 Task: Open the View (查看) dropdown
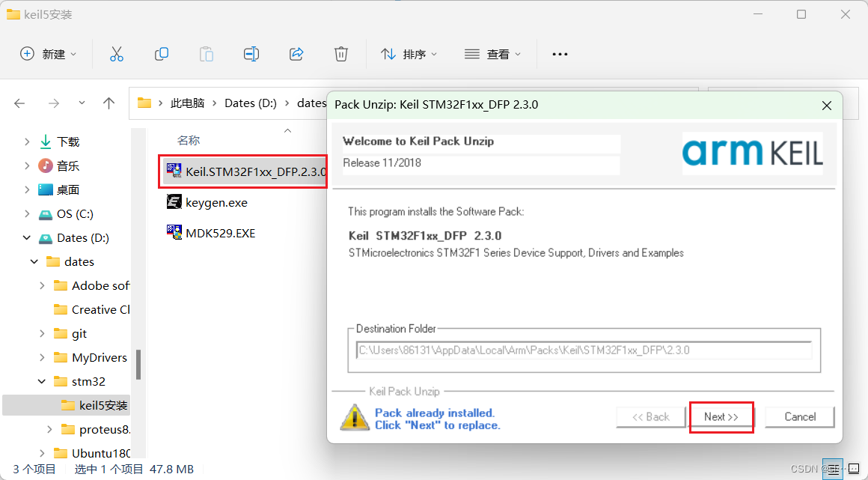click(492, 54)
